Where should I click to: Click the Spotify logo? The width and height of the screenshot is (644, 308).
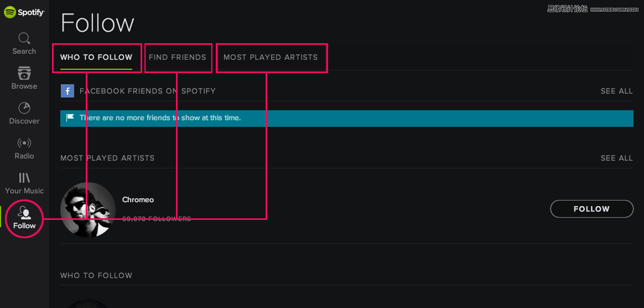(x=24, y=12)
